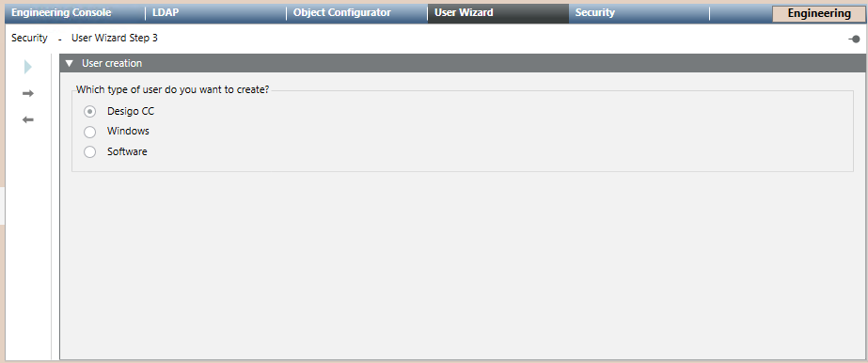Pick the Software radio button
This screenshot has height=363, width=868.
pyautogui.click(x=89, y=151)
